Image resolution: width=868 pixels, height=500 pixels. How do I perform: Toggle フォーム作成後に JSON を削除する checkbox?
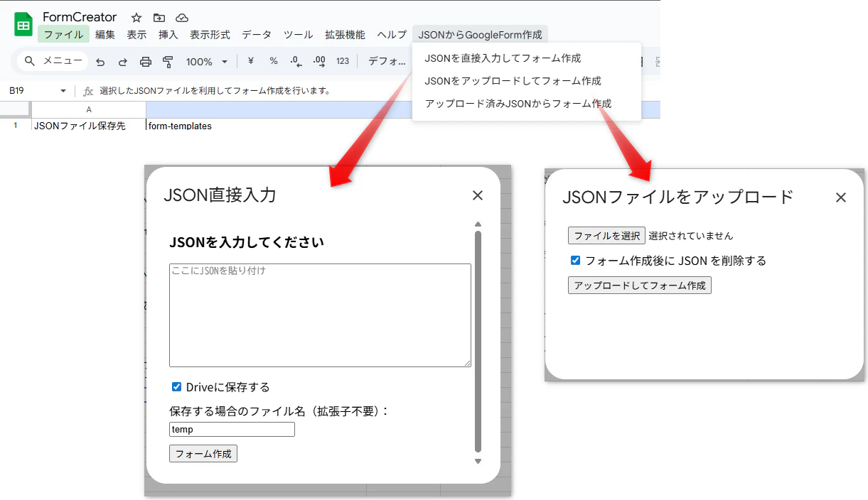pos(576,261)
